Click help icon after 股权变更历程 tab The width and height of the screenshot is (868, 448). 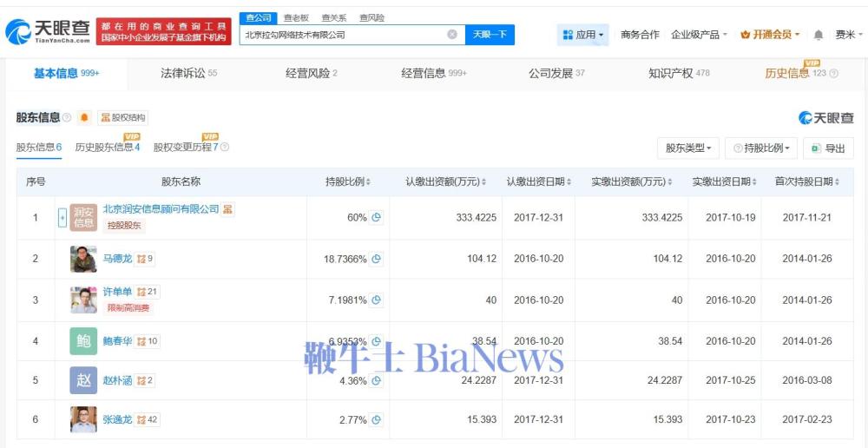click(x=225, y=148)
